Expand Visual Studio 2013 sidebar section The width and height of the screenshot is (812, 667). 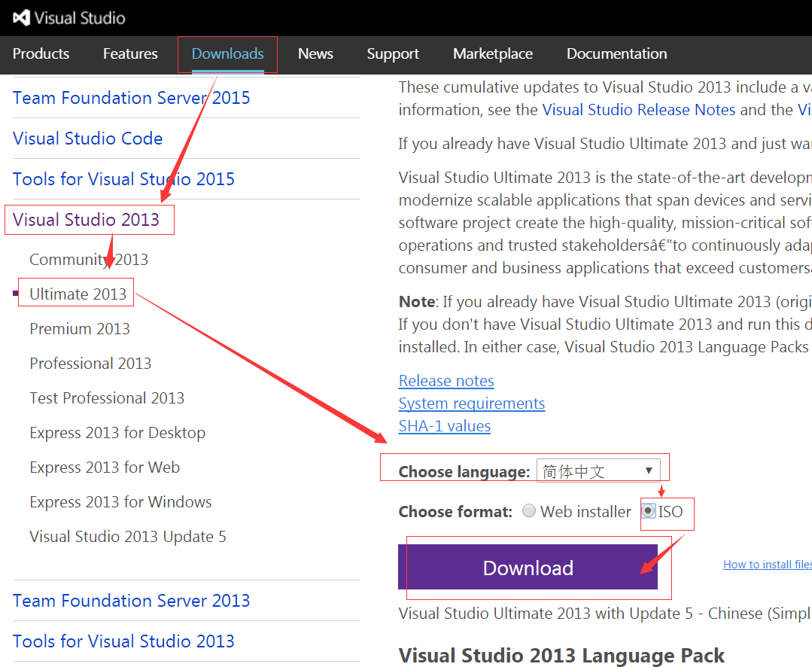[86, 220]
